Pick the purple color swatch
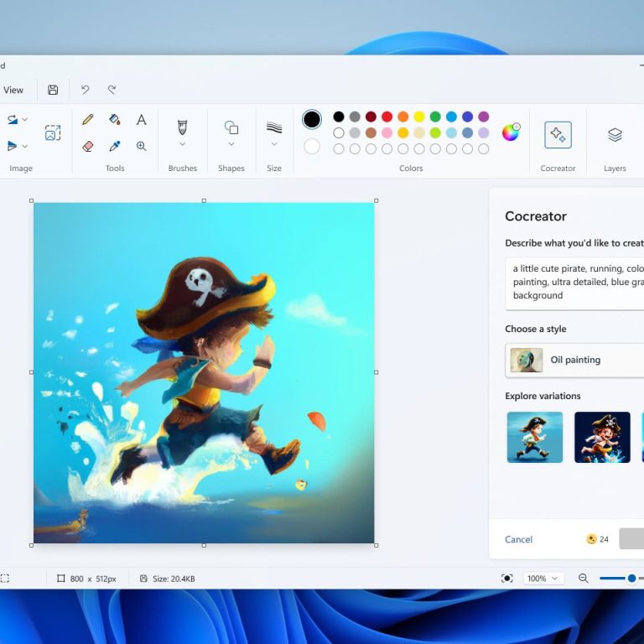 pos(484,117)
